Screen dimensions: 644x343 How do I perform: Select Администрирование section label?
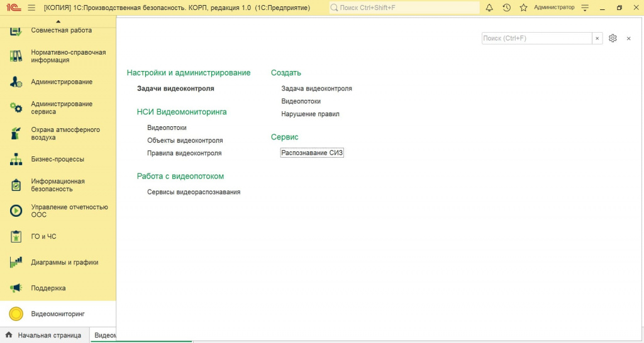click(x=62, y=82)
